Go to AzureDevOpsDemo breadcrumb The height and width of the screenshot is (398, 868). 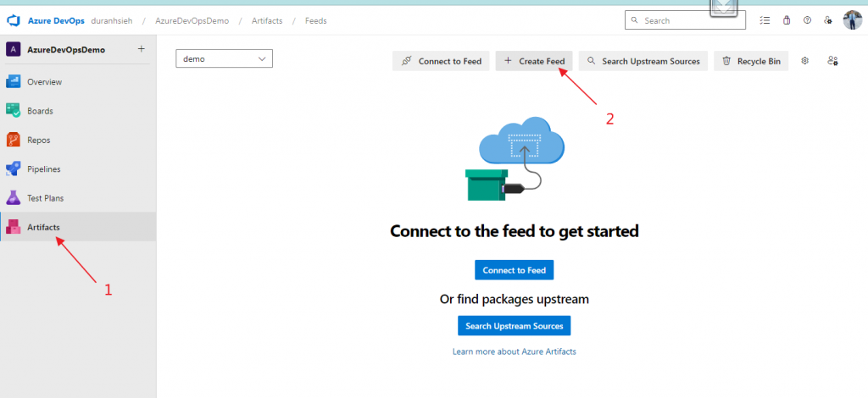(192, 21)
